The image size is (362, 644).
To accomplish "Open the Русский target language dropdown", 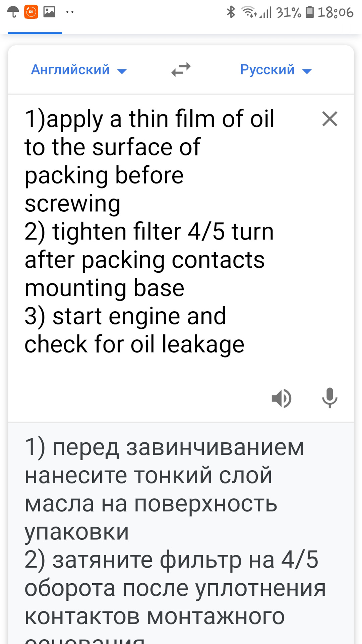I will click(276, 70).
